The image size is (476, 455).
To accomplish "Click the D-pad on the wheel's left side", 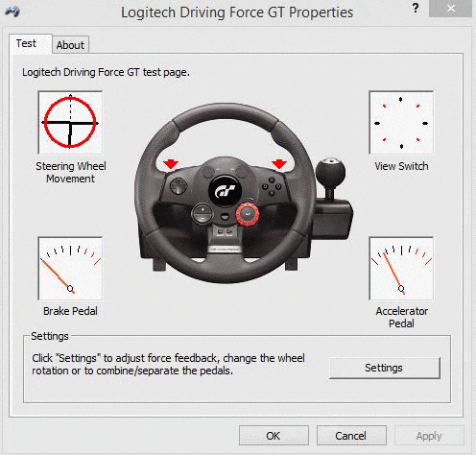I will point(178,185).
